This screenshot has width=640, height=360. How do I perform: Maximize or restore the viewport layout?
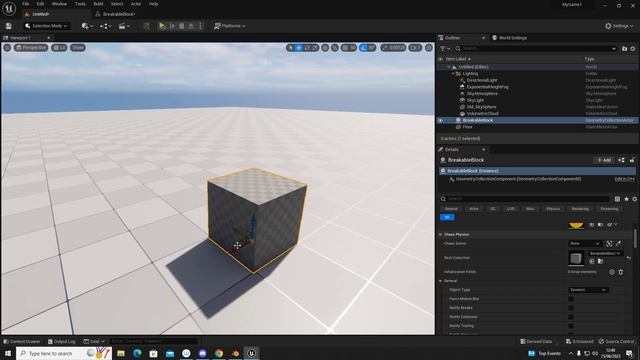[429, 48]
